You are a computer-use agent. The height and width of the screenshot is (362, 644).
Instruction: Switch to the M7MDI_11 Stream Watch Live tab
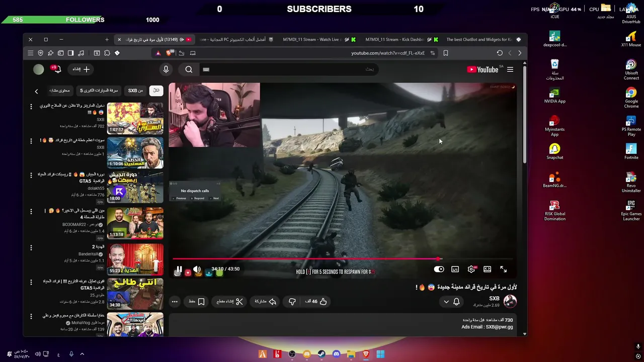[319, 39]
